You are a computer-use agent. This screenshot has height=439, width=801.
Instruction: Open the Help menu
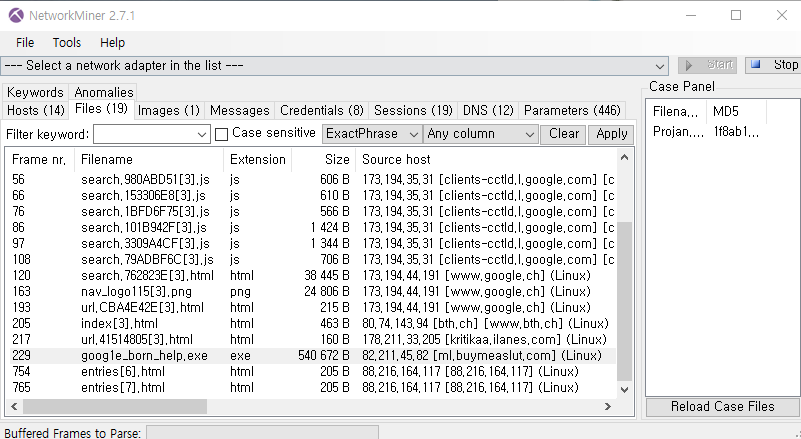click(x=112, y=42)
